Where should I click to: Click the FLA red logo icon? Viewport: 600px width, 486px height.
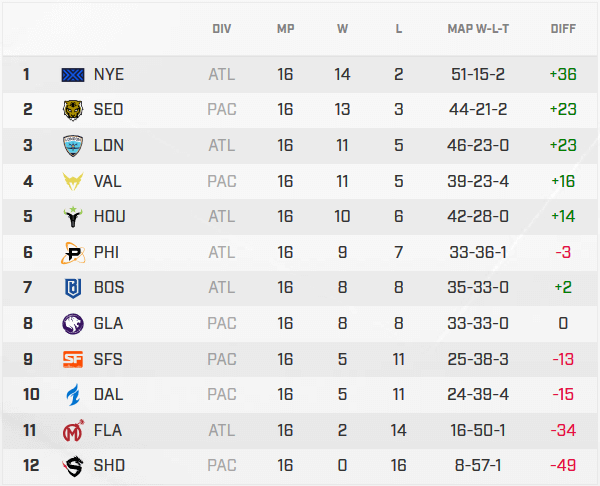click(x=74, y=430)
